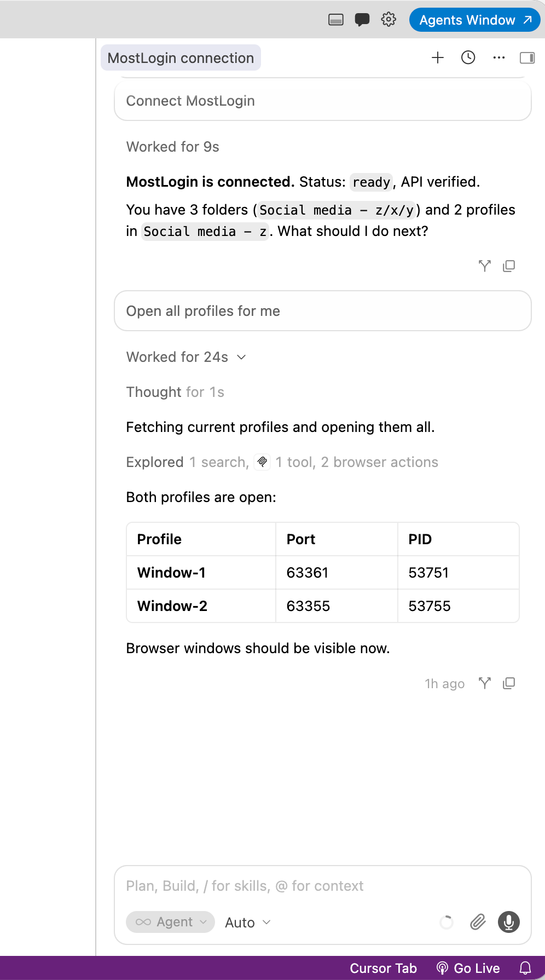
Task: Show chat history clock icon
Action: point(468,57)
